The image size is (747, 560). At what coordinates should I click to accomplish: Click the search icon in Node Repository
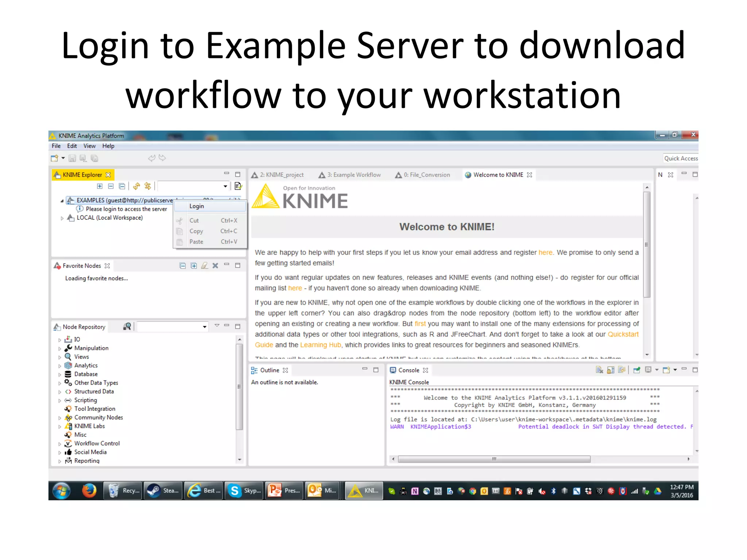pos(127,326)
